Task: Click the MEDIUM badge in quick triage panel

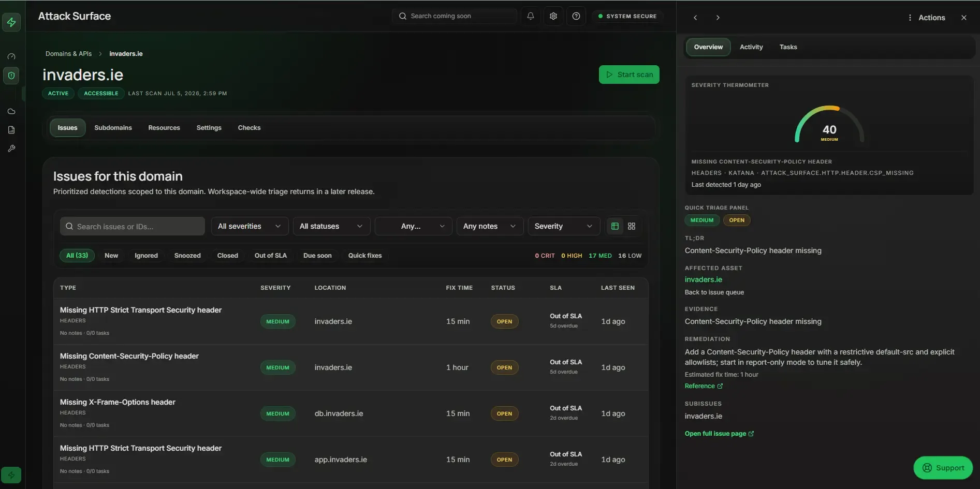Action: (x=702, y=220)
